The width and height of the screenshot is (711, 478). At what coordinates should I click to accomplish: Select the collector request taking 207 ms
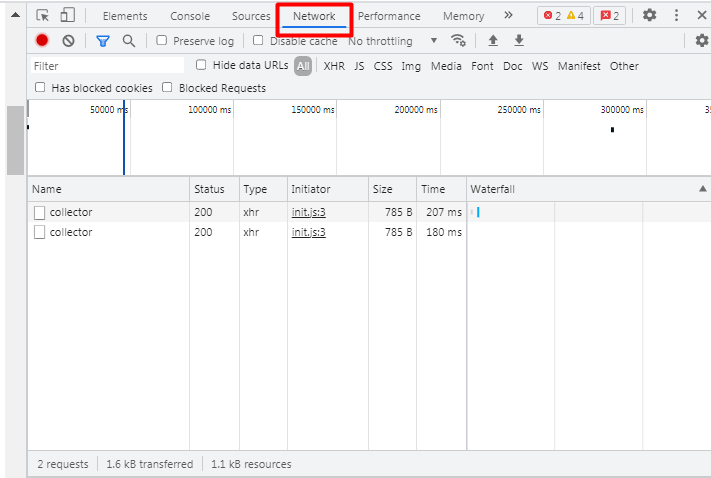point(369,212)
